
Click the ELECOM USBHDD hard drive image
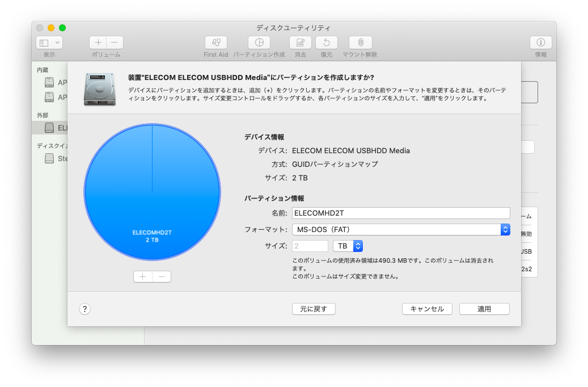pos(100,89)
